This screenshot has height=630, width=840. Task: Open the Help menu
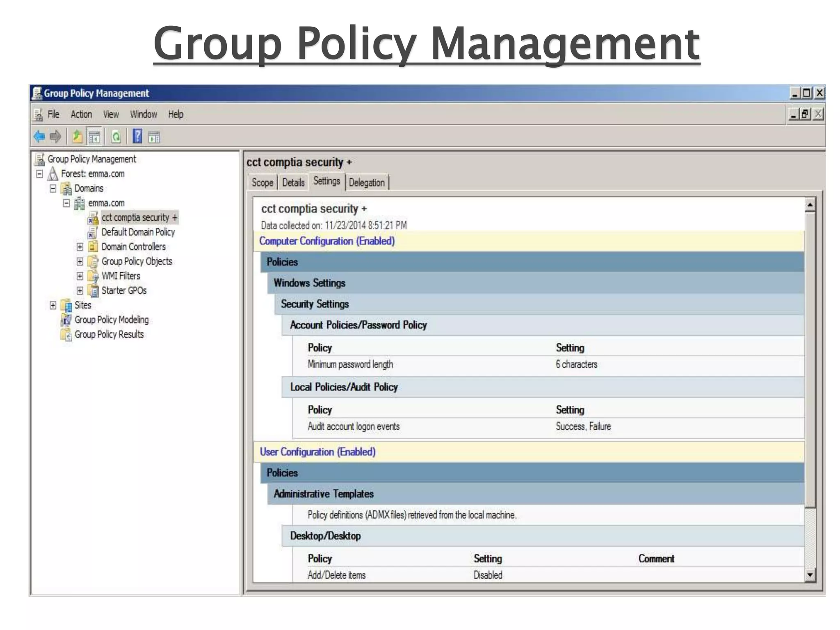176,114
